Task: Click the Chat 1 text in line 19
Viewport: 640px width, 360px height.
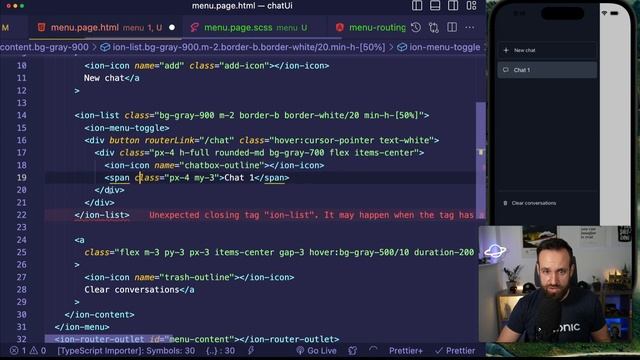Action: coord(239,178)
